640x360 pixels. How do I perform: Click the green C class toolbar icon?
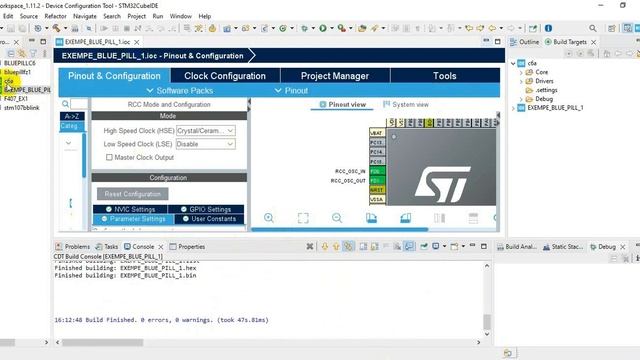282,28
